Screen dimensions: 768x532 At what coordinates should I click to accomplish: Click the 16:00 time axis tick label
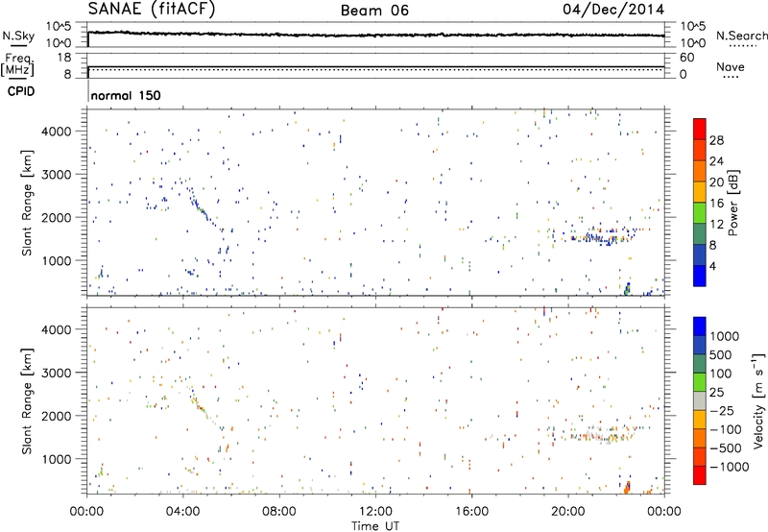click(471, 512)
